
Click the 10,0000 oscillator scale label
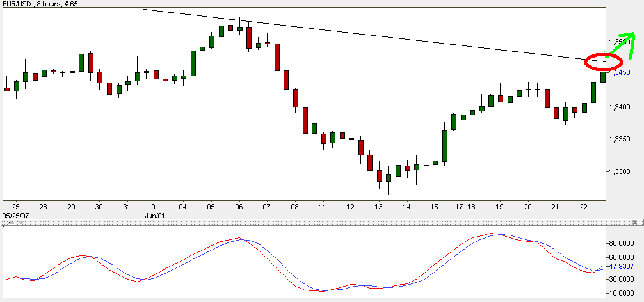point(621,294)
